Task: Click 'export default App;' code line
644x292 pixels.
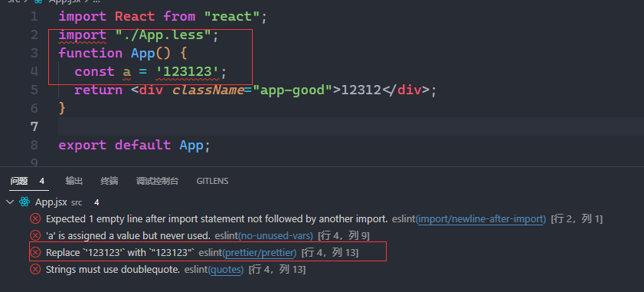Action: coord(134,145)
